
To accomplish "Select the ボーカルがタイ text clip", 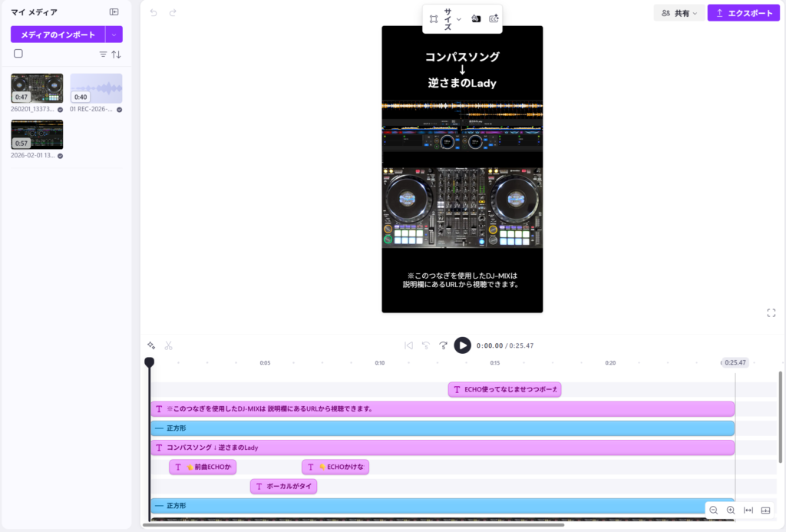I will click(283, 487).
